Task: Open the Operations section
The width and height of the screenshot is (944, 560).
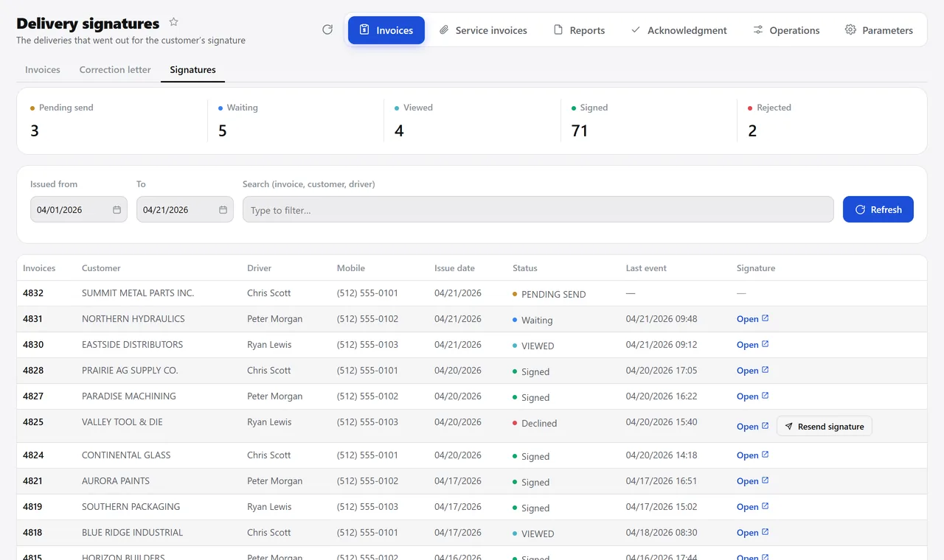Action: click(x=786, y=30)
